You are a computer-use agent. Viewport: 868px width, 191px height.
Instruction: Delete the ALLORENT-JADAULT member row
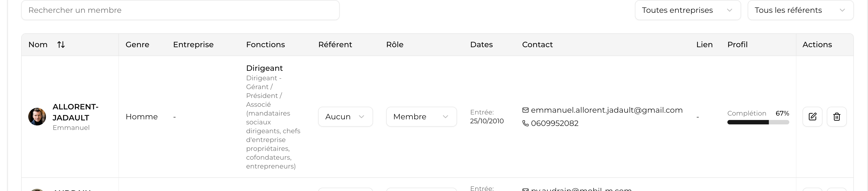[x=837, y=117]
